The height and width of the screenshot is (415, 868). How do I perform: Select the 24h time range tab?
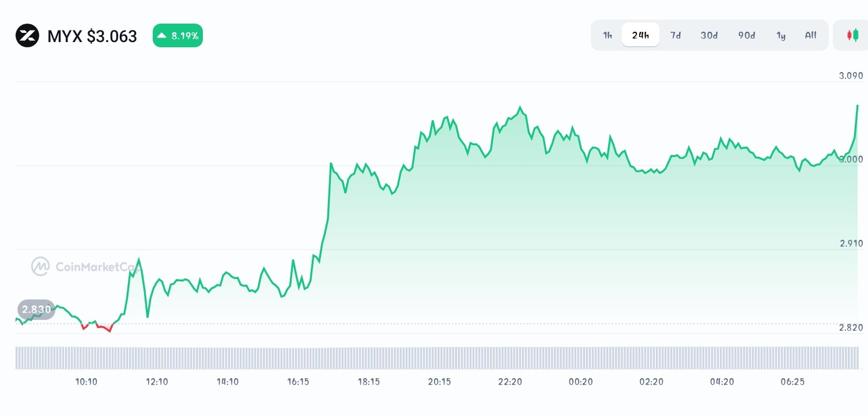(640, 35)
